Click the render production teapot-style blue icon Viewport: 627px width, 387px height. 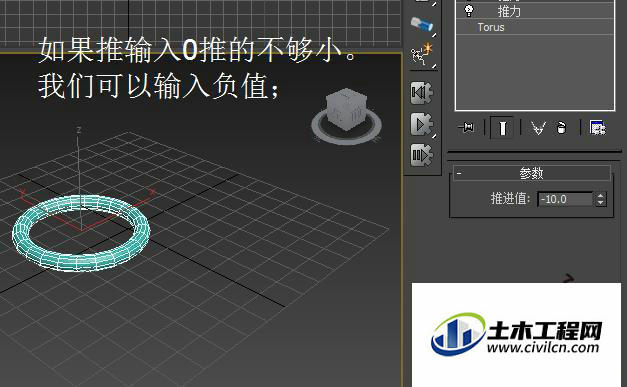click(422, 24)
